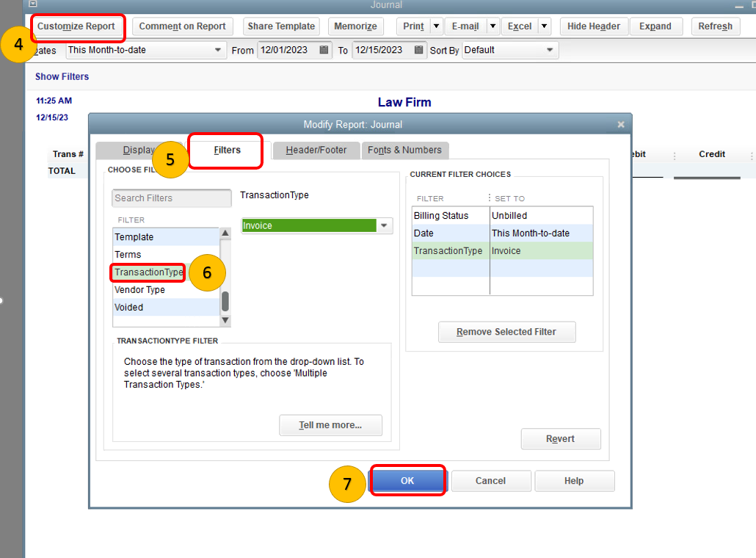756x558 pixels.
Task: Click Expand on the toolbar
Action: (x=655, y=26)
